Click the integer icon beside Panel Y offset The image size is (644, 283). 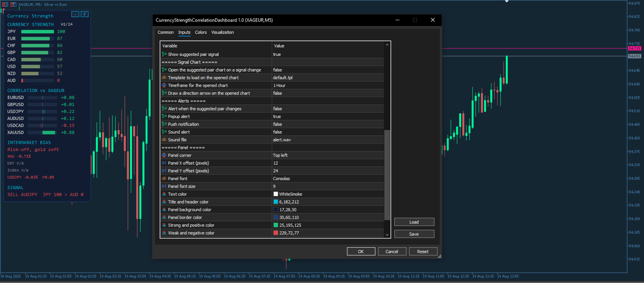pos(164,171)
